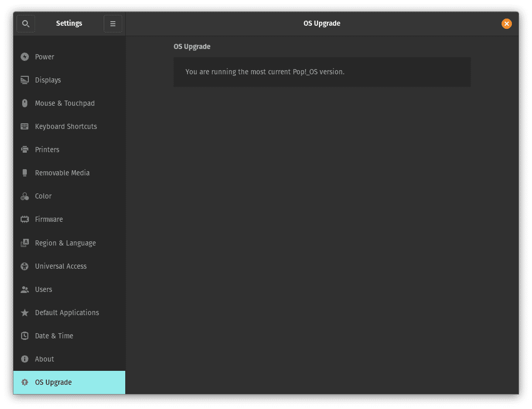
Task: Click the Color circles icon
Action: point(25,196)
